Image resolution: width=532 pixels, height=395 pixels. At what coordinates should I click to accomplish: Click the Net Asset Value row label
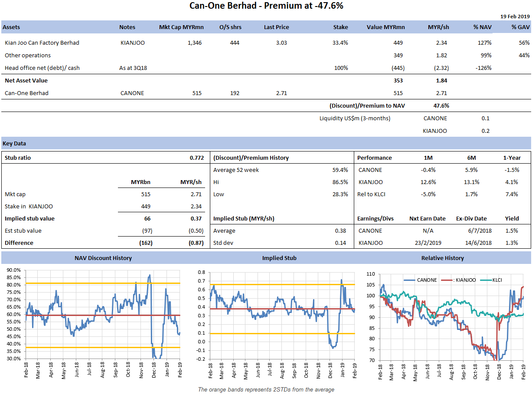(26, 80)
